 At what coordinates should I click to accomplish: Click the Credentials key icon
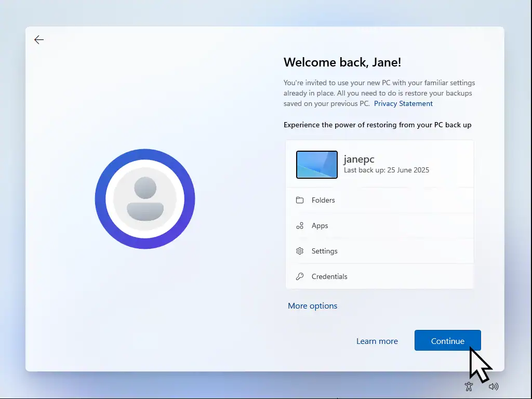pos(300,276)
